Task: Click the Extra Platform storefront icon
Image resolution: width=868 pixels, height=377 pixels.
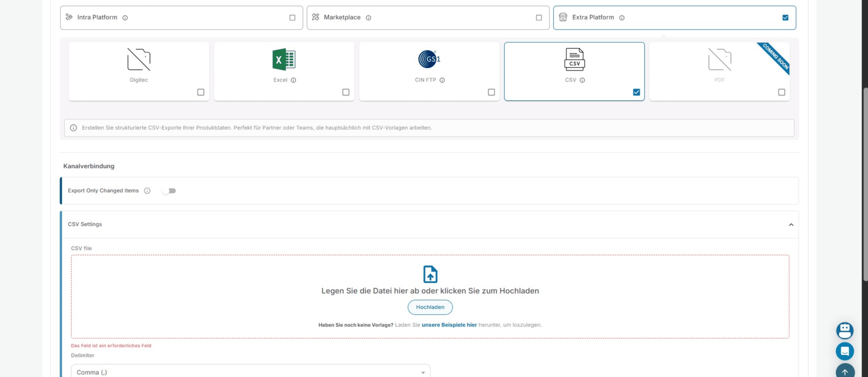Action: pos(563,17)
